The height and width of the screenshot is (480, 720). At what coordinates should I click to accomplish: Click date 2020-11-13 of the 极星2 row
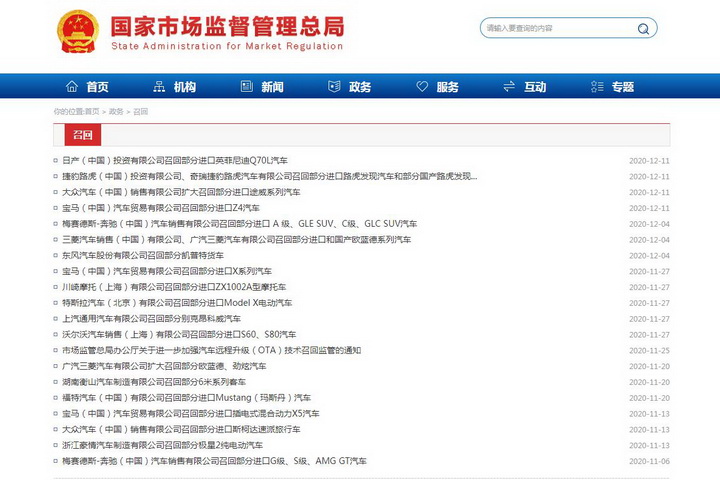[x=649, y=446]
